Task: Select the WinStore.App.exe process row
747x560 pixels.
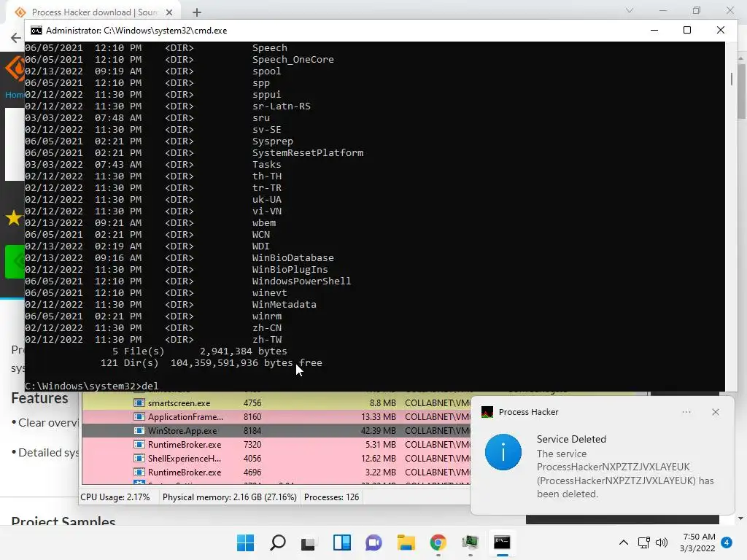Action: [x=276, y=430]
